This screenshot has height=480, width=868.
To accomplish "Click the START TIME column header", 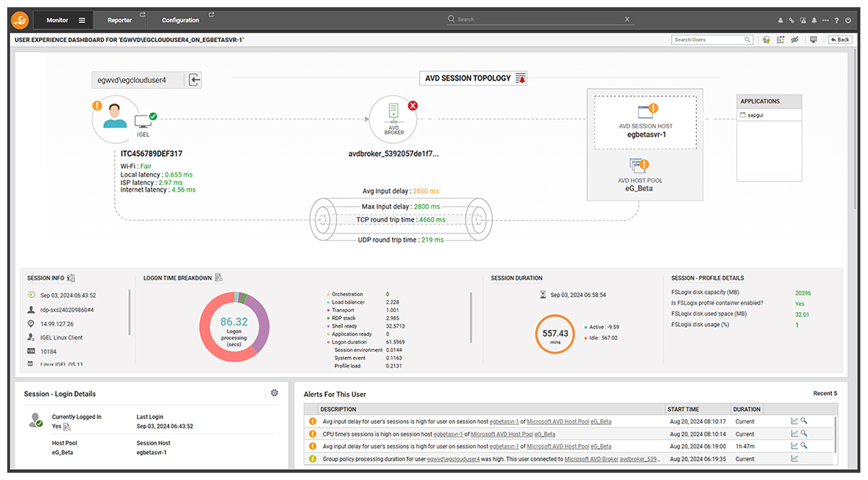I will point(698,409).
